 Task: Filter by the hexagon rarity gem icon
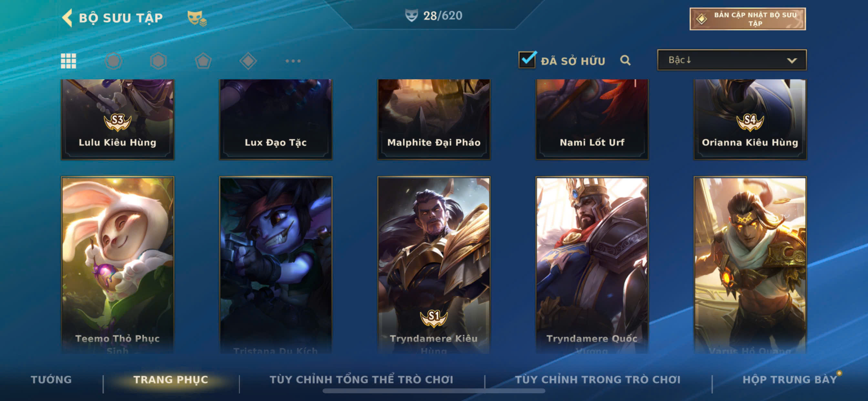[x=158, y=61]
